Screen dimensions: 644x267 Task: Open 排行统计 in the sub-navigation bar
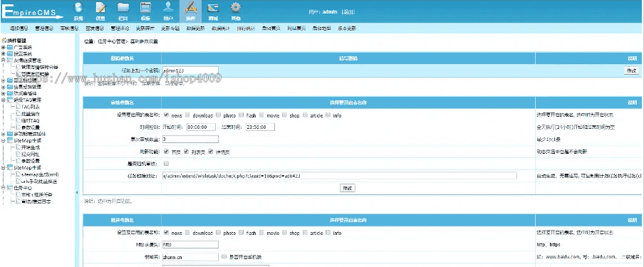coord(246,28)
